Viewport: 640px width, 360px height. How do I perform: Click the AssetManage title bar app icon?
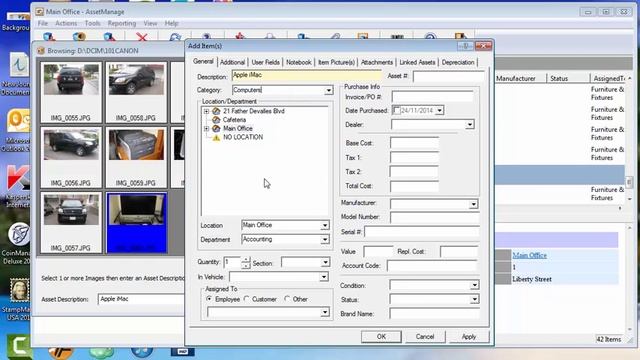[39, 12]
